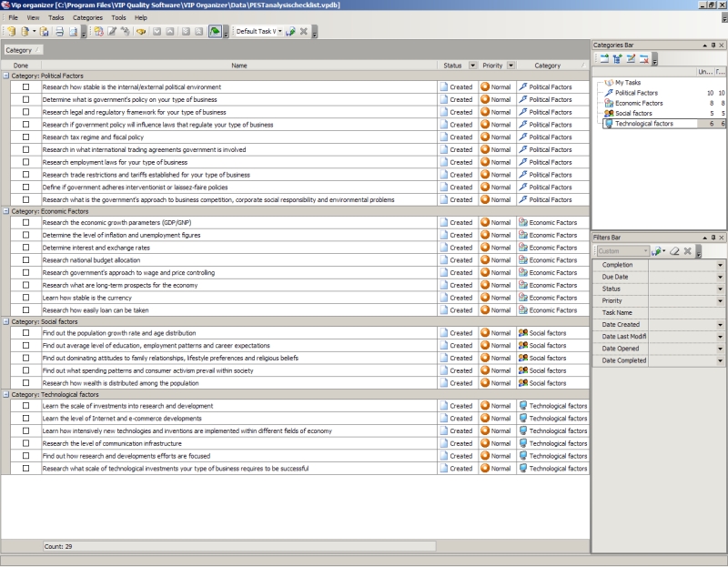Image resolution: width=728 pixels, height=567 pixels.
Task: Mark 'Research the level of communication infrastructure' as done
Action: pos(26,443)
